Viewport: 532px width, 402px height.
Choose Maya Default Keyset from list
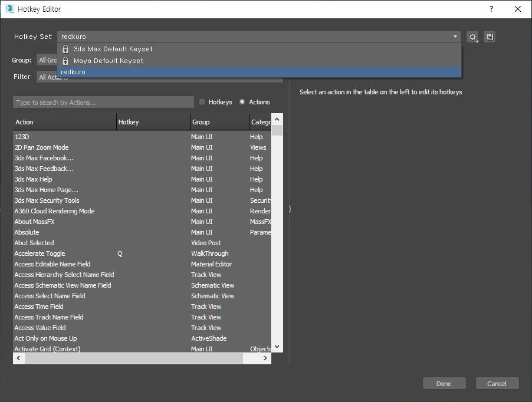(x=259, y=61)
